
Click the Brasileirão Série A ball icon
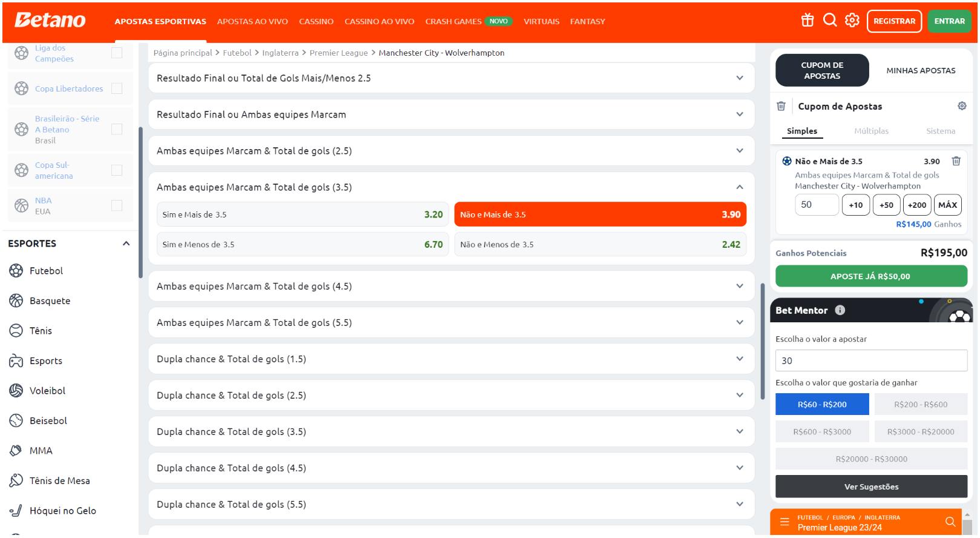click(21, 129)
